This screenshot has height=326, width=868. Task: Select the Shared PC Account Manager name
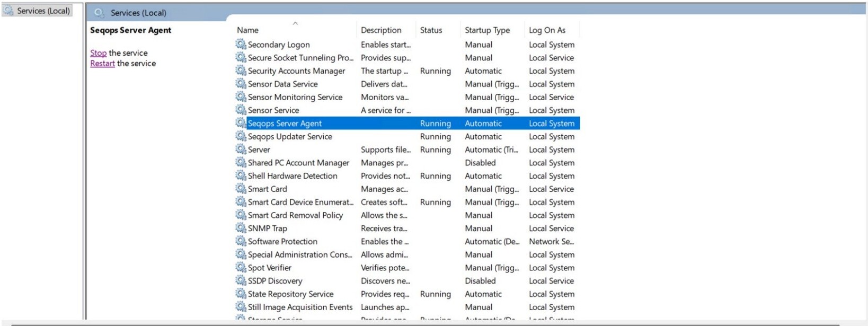point(298,163)
